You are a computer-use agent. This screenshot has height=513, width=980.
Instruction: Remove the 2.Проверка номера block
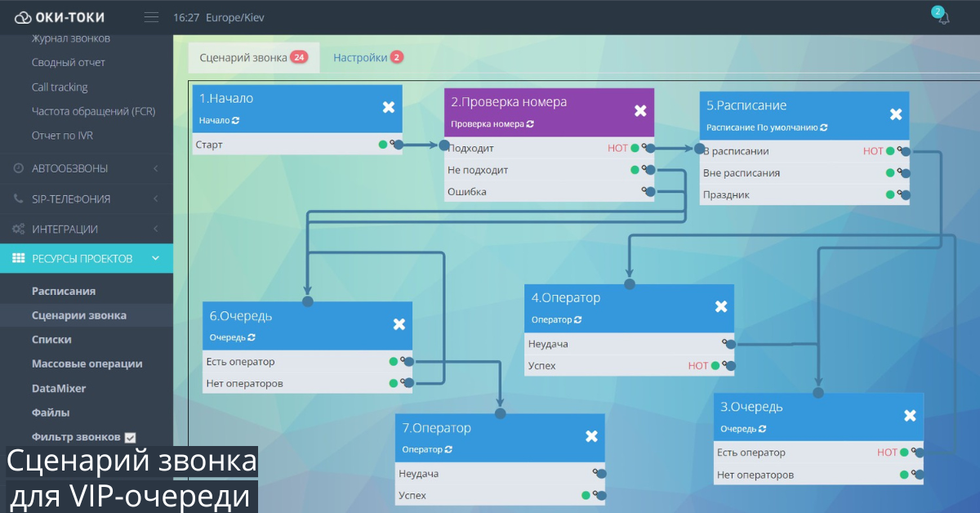click(x=641, y=111)
